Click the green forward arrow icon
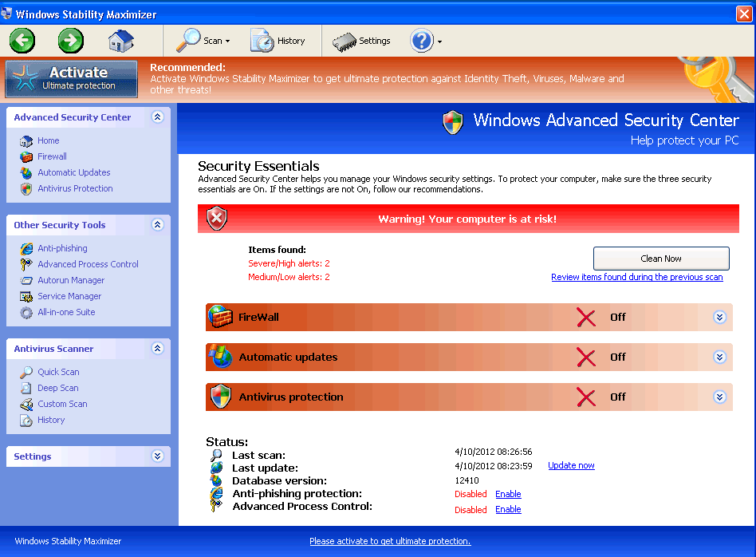Image resolution: width=756 pixels, height=557 pixels. pos(71,40)
